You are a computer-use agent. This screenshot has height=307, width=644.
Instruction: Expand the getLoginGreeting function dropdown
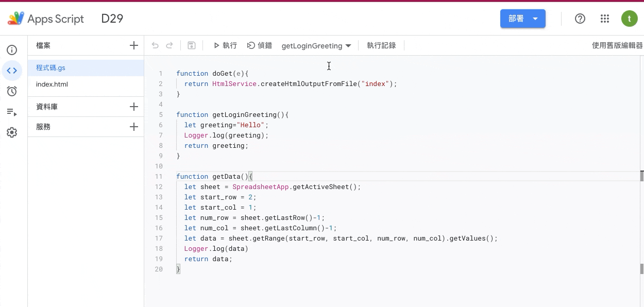click(316, 46)
